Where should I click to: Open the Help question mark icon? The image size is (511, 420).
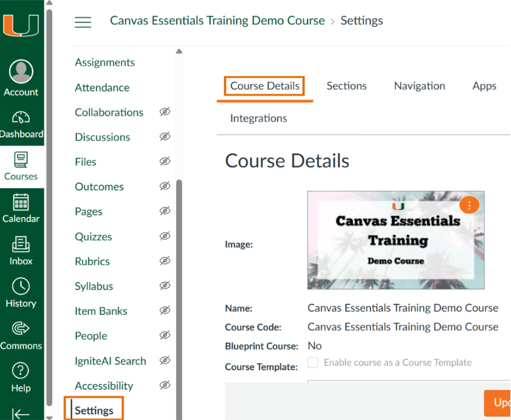click(21, 370)
